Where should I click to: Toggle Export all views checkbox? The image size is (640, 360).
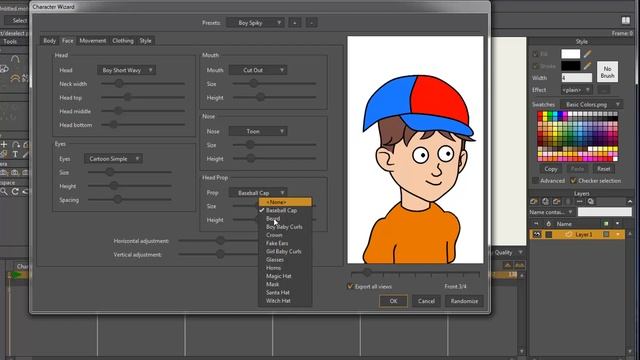(350, 287)
